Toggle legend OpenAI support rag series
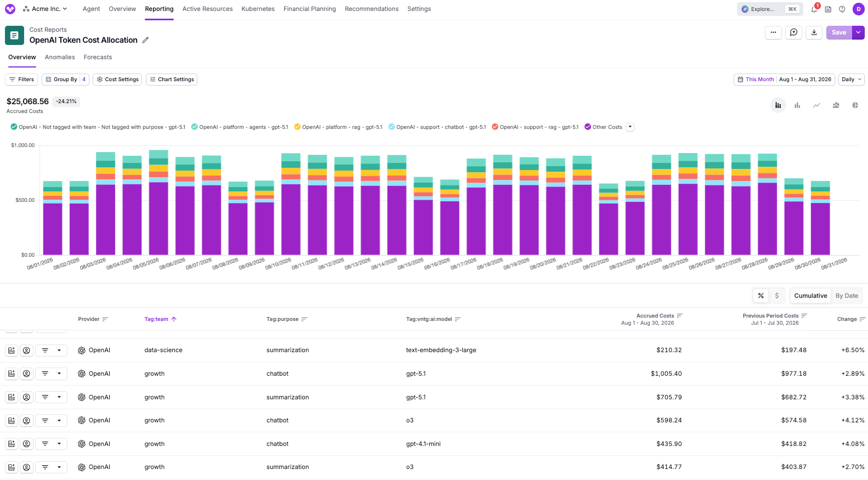Viewport: 868px width, 480px height. pyautogui.click(x=535, y=127)
